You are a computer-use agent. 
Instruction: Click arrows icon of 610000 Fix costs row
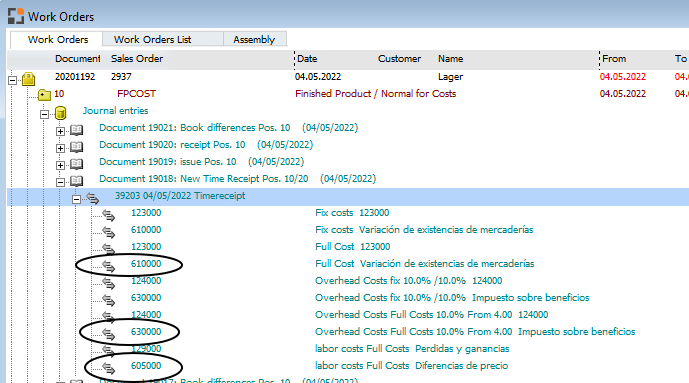click(109, 232)
